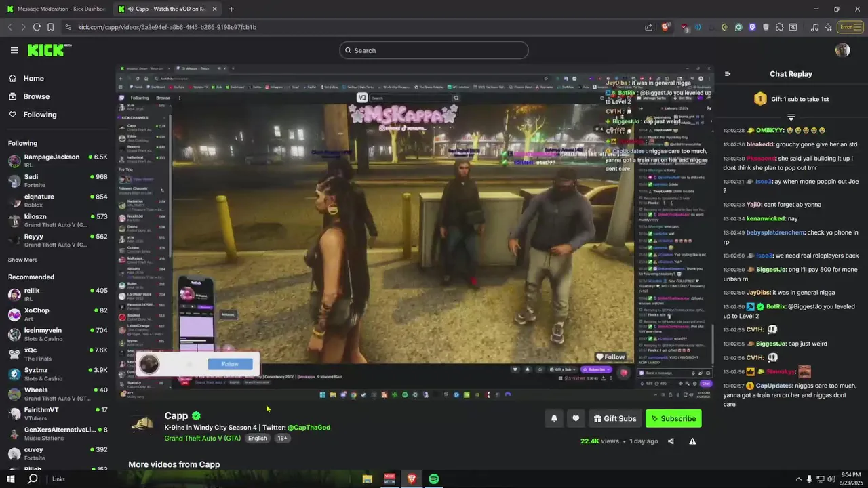868x488 pixels.
Task: Click the Brave Shields lion icon in address bar
Action: [665, 27]
